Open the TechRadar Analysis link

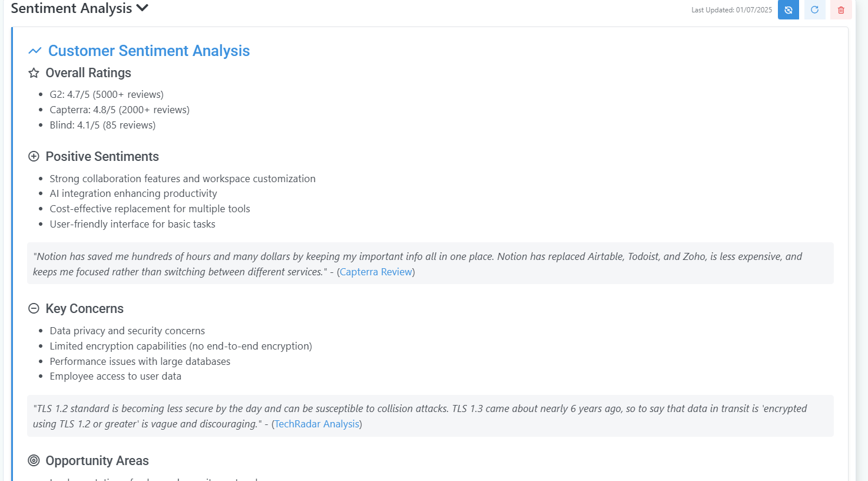click(317, 424)
